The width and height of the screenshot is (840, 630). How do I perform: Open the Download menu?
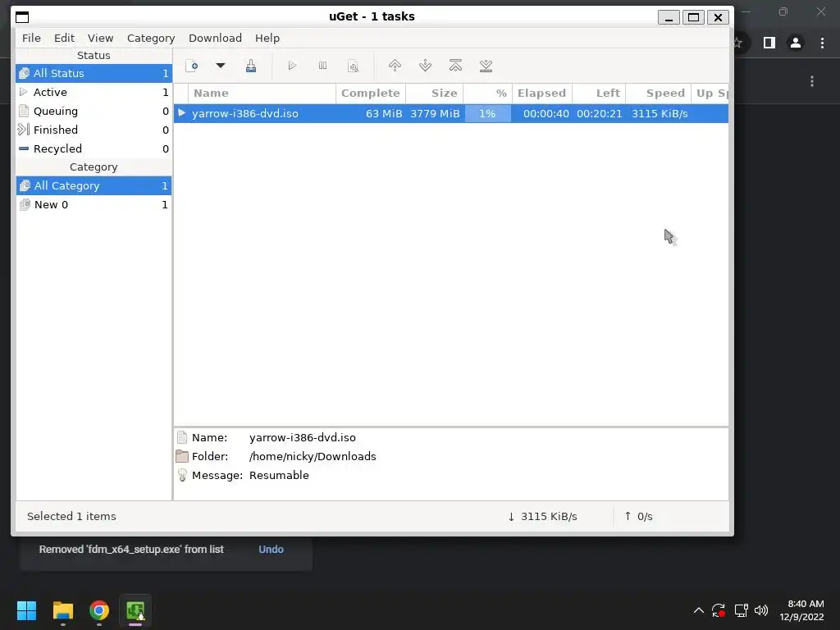pyautogui.click(x=216, y=38)
